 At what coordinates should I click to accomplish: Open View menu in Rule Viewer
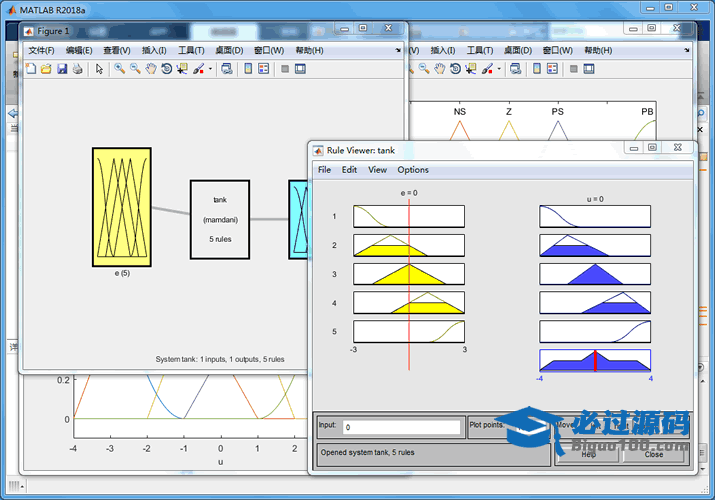click(378, 170)
